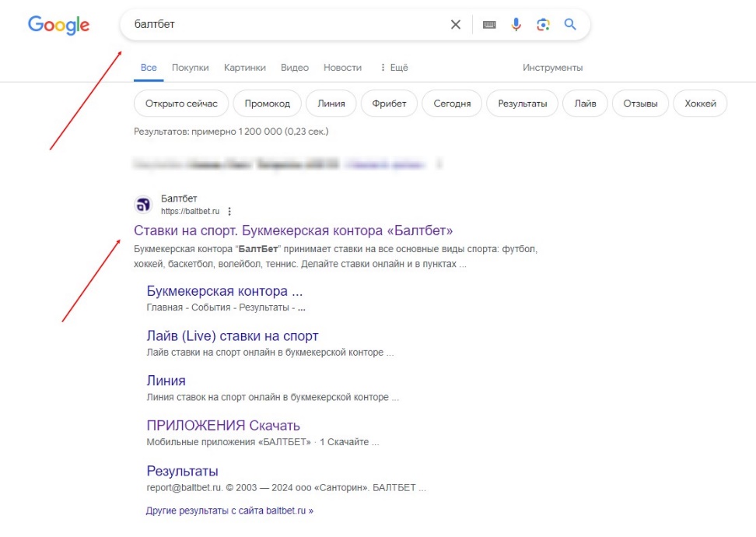This screenshot has height=537, width=756.
Task: Apply the Лайв filter chip
Action: 585,104
